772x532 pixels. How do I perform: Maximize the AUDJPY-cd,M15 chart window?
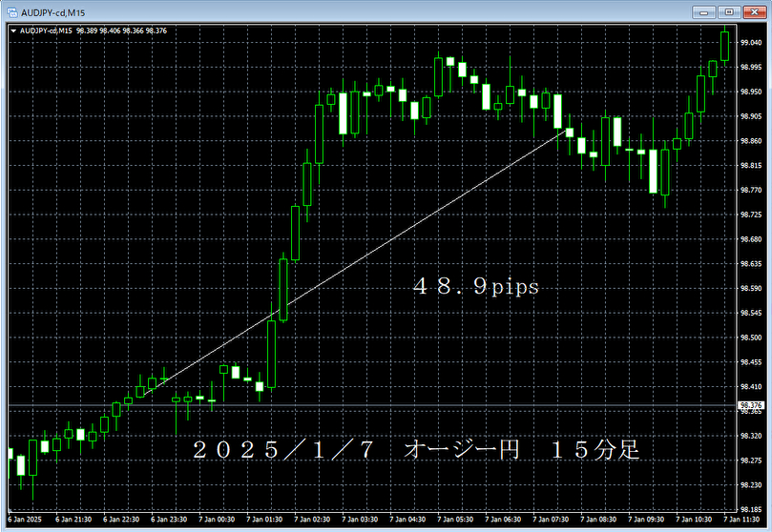tap(729, 11)
